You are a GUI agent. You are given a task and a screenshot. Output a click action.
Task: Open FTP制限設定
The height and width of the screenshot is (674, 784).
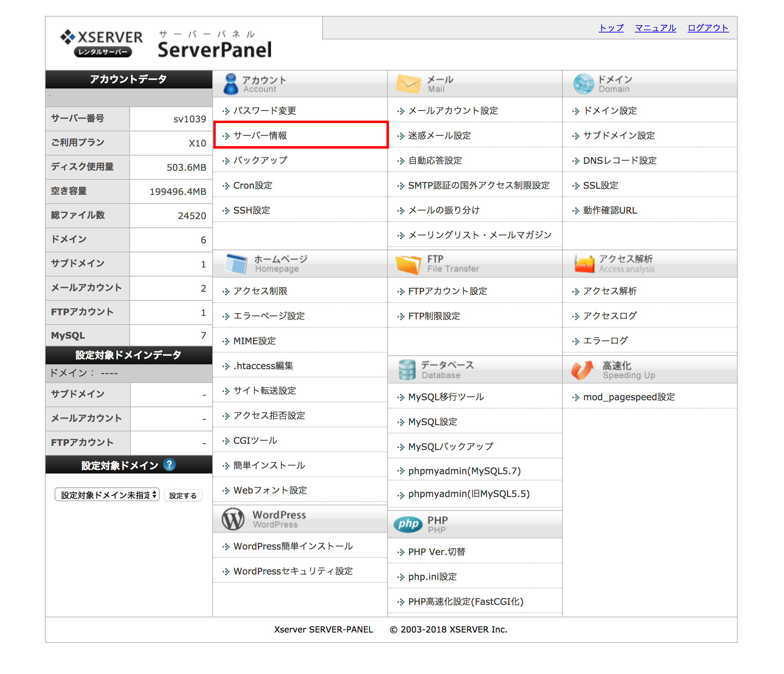(x=434, y=316)
